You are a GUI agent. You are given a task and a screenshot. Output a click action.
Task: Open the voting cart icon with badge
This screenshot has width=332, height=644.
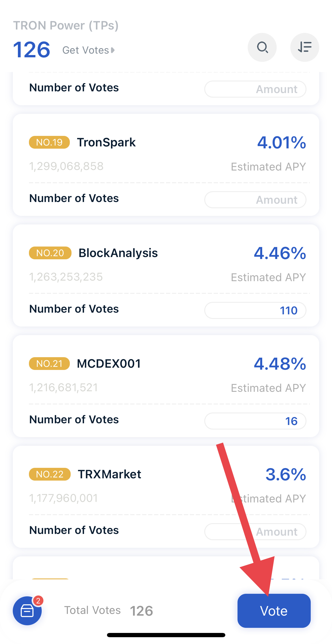click(28, 611)
